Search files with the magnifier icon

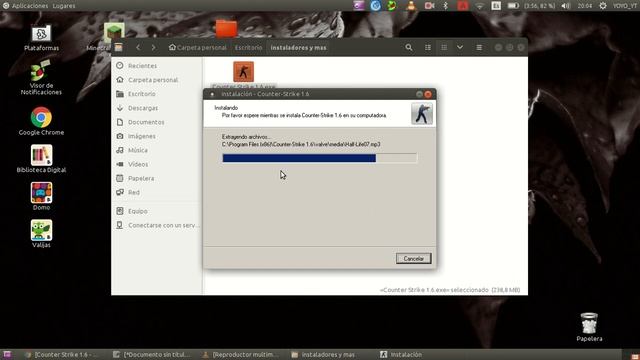409,47
